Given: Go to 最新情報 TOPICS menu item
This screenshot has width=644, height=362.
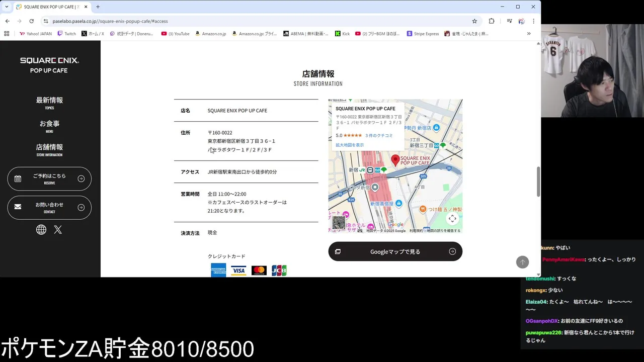Looking at the screenshot, I should click(49, 103).
